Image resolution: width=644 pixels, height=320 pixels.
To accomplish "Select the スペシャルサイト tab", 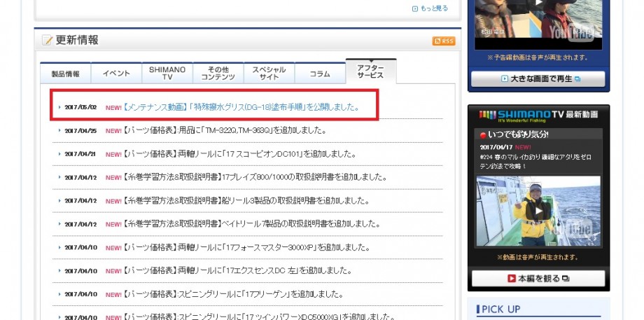I will click(x=269, y=74).
